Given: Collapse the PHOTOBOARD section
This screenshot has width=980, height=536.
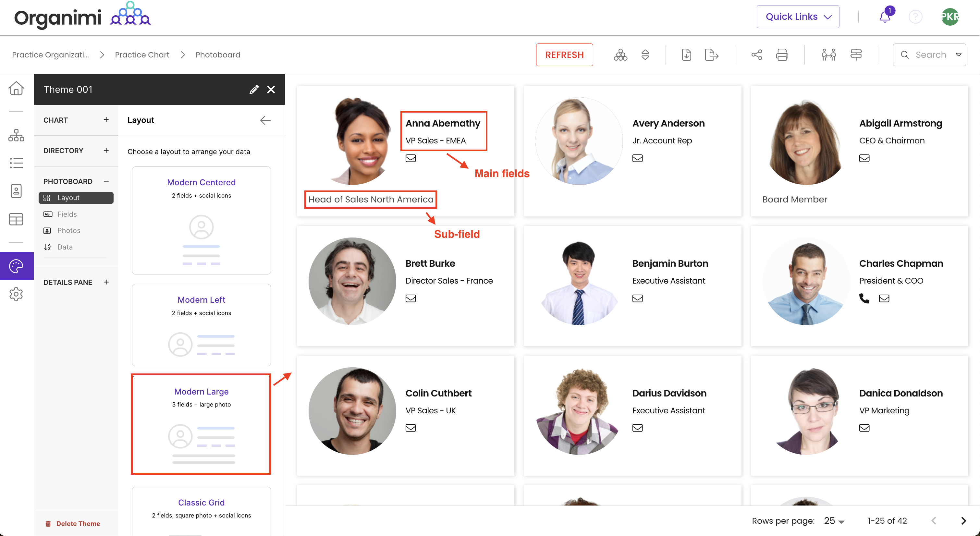Looking at the screenshot, I should [106, 181].
